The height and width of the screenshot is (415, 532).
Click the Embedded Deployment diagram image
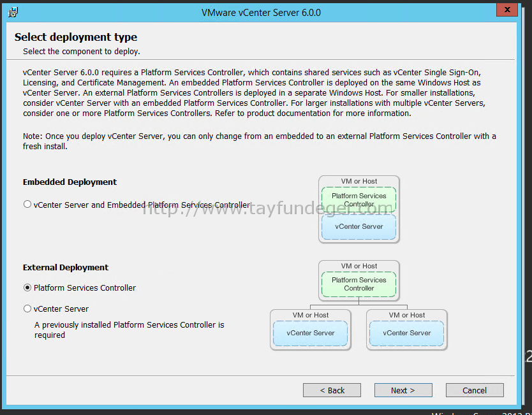(x=359, y=209)
